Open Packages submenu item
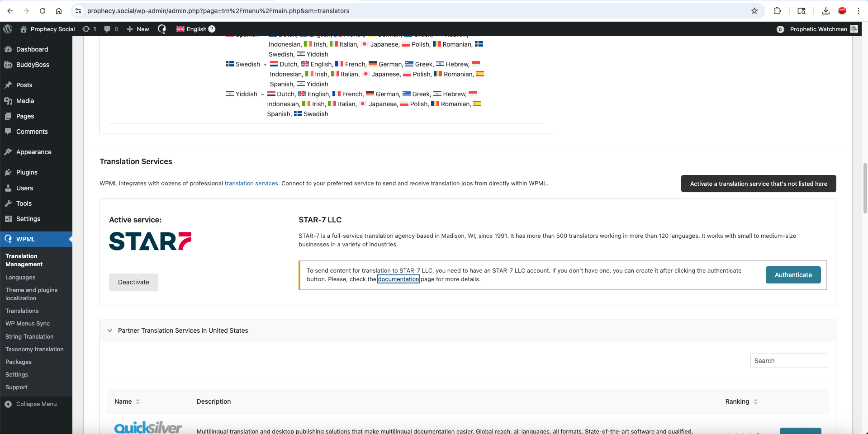 [19, 362]
